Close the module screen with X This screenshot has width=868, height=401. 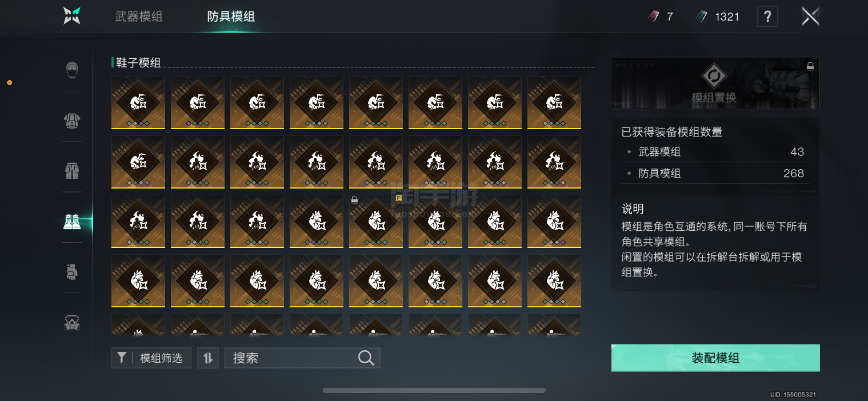click(810, 16)
